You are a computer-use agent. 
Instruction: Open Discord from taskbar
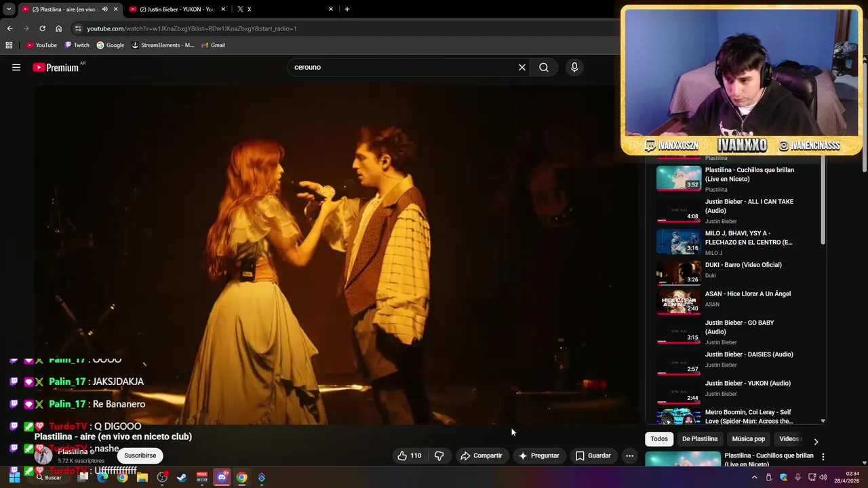222,477
